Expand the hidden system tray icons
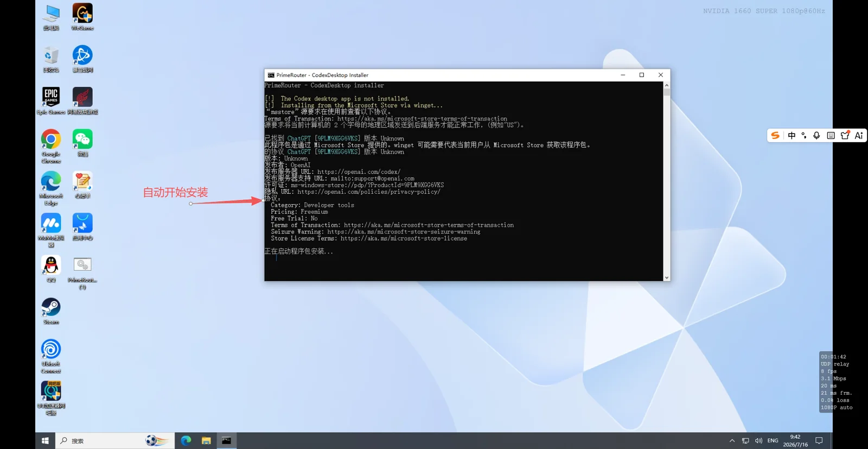The width and height of the screenshot is (868, 449). 732,441
